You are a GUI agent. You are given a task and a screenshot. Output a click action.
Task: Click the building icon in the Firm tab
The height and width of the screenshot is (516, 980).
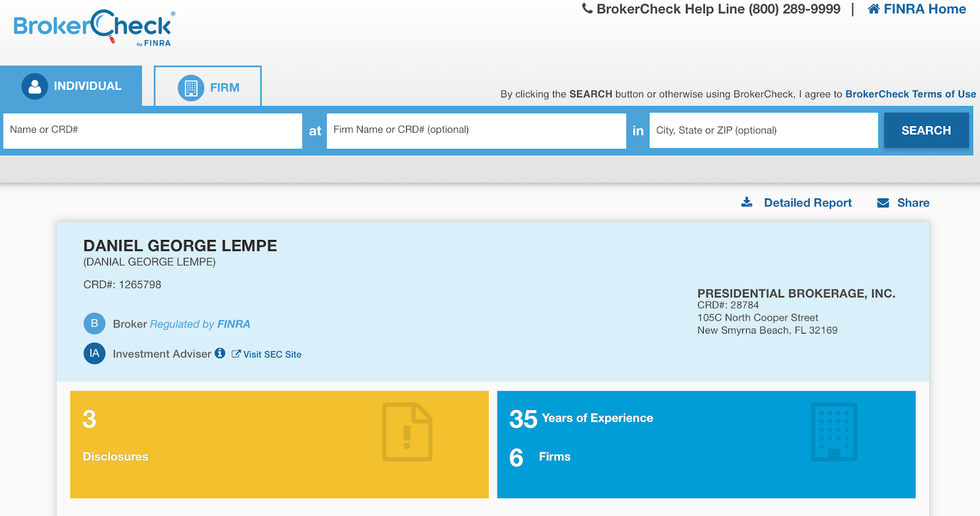click(x=191, y=88)
